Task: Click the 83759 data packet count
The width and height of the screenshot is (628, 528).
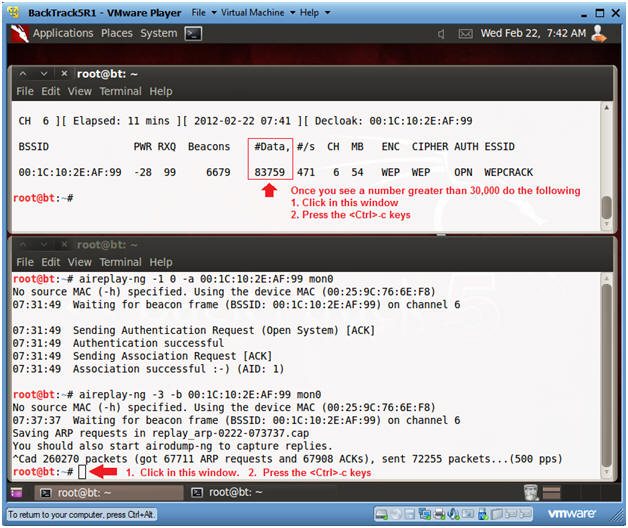Action: (270, 172)
